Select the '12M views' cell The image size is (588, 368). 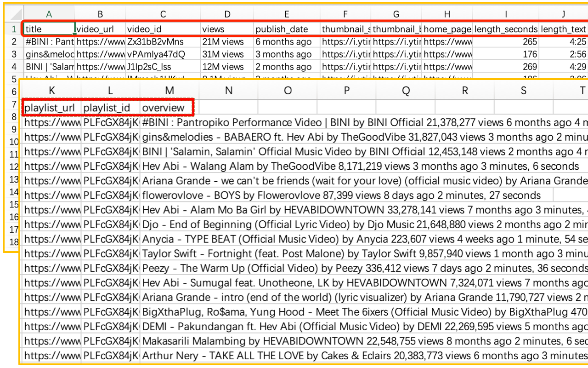(227, 67)
